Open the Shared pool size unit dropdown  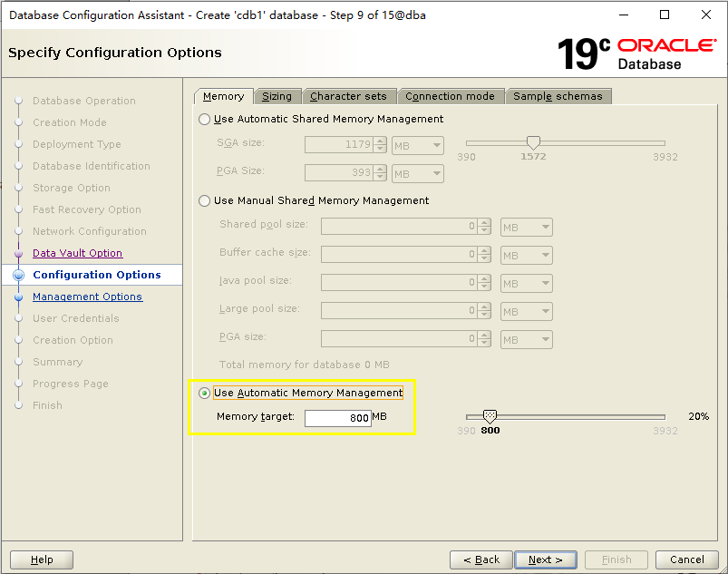pyautogui.click(x=527, y=227)
